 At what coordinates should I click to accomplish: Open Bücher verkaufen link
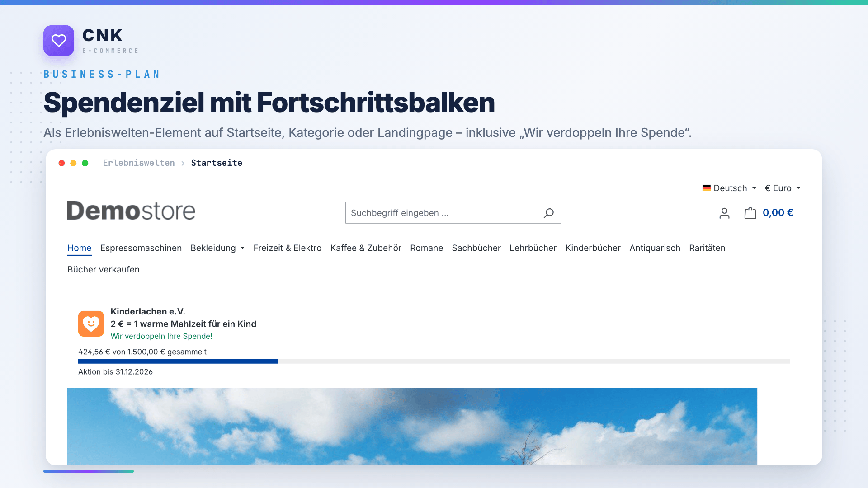[104, 270]
